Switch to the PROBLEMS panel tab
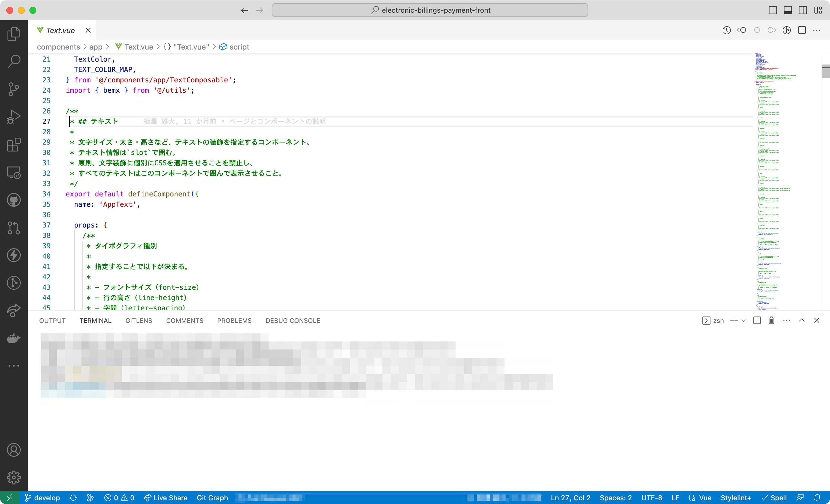The image size is (830, 504). point(234,321)
